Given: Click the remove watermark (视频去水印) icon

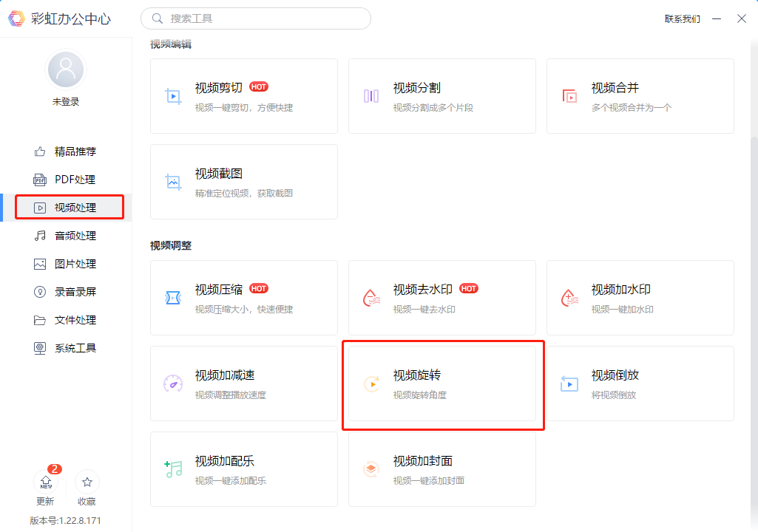Looking at the screenshot, I should click(371, 298).
